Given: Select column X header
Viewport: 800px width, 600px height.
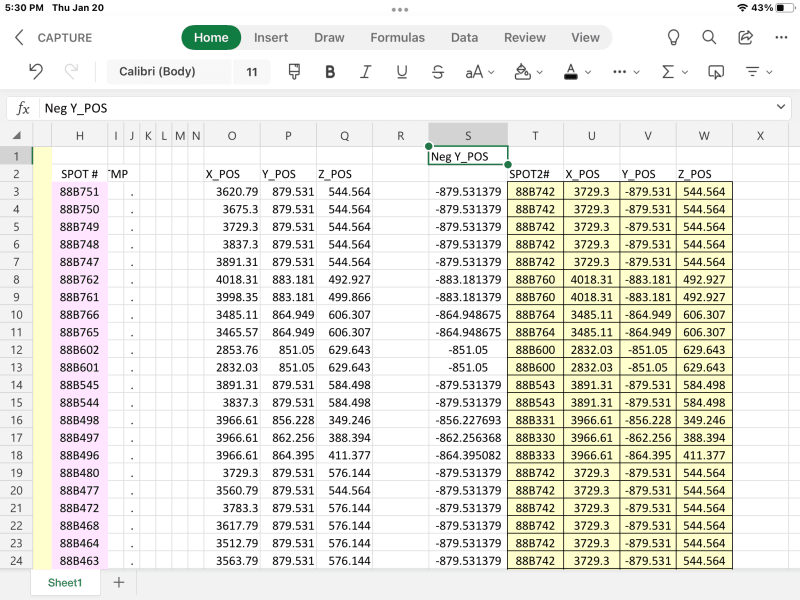Looking at the screenshot, I should pyautogui.click(x=760, y=136).
